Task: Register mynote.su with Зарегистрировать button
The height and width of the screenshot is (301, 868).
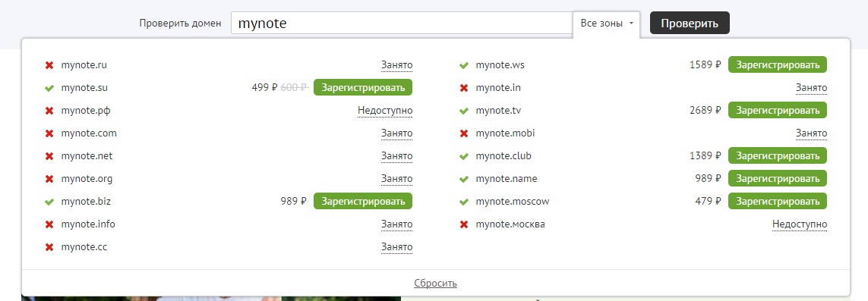Action: (362, 87)
